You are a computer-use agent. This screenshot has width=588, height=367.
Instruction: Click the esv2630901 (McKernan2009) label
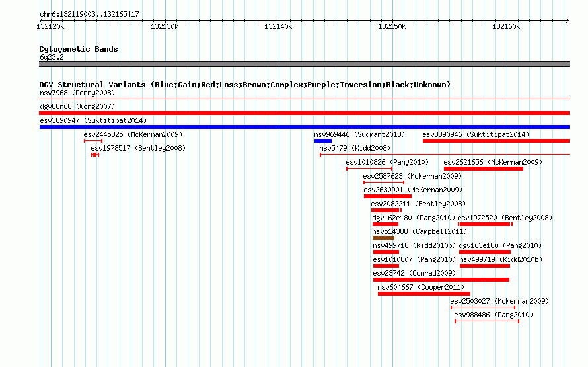[413, 190]
